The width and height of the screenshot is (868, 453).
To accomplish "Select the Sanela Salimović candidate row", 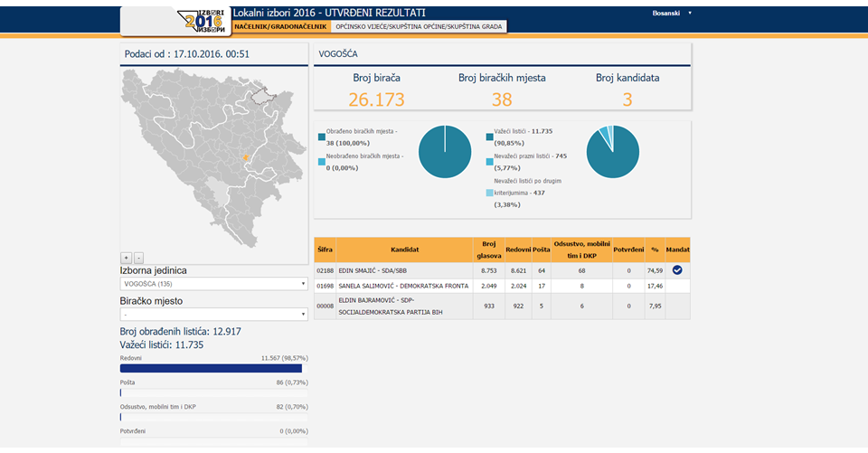I will pyautogui.click(x=502, y=286).
